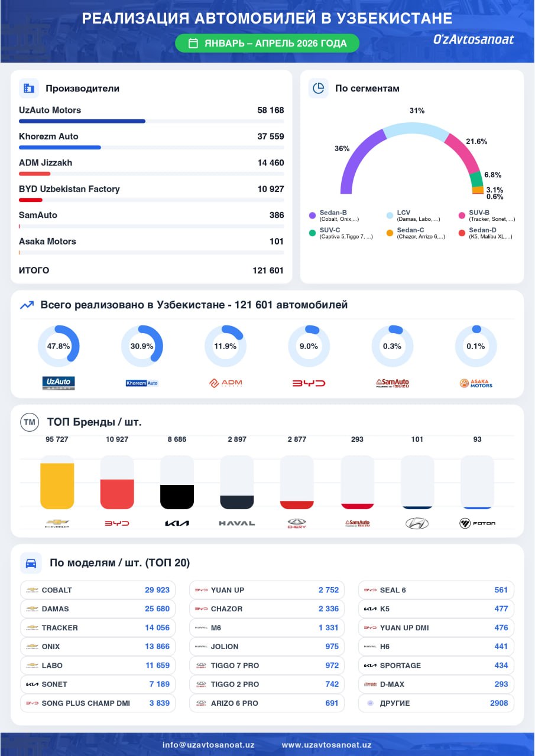
Task: Click the calendar icon in the date badge
Action: (193, 43)
